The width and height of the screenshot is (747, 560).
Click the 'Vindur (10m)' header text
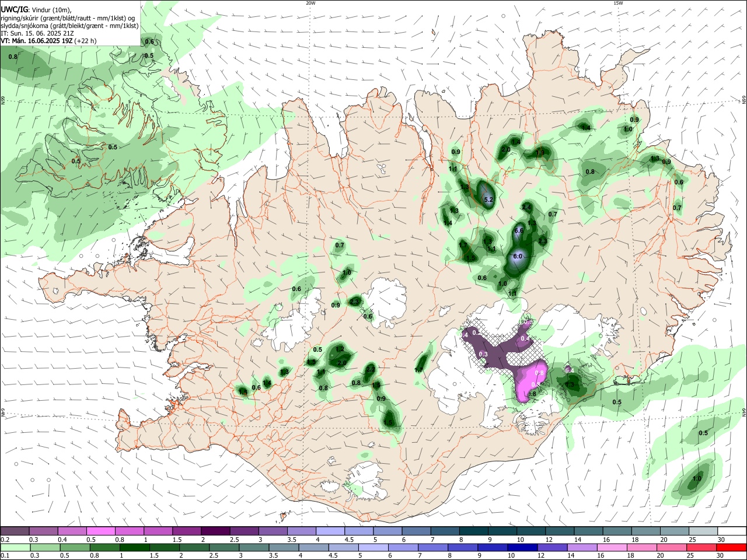[x=52, y=10]
